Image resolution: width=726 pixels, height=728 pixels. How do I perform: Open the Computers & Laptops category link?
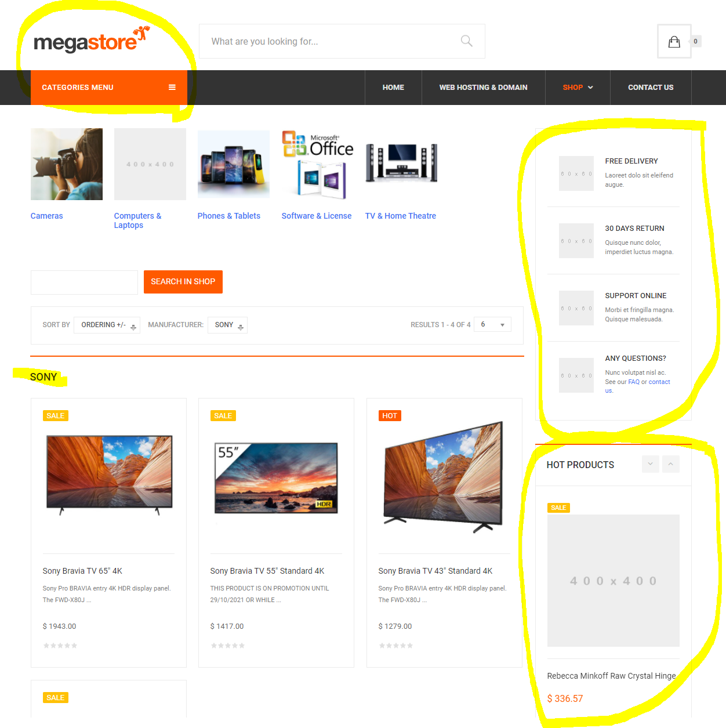coord(137,220)
